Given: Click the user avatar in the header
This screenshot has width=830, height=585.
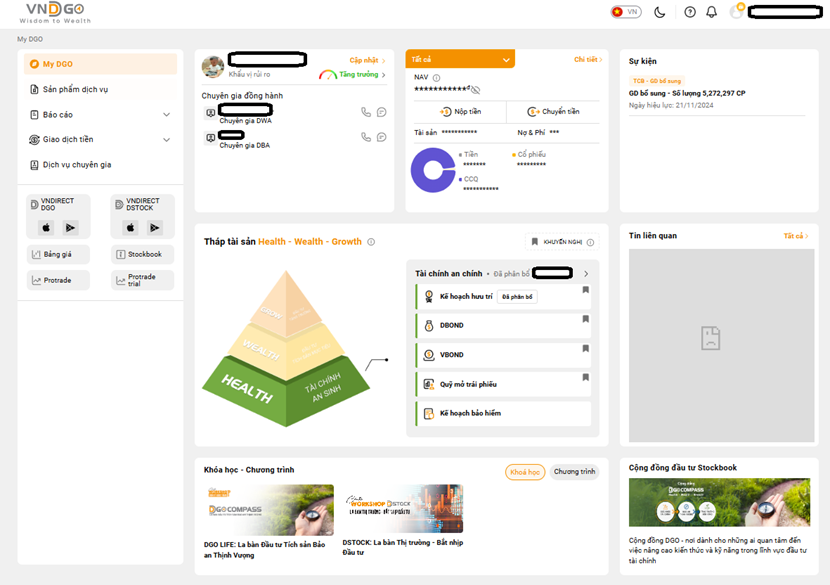Looking at the screenshot, I should tap(736, 11).
